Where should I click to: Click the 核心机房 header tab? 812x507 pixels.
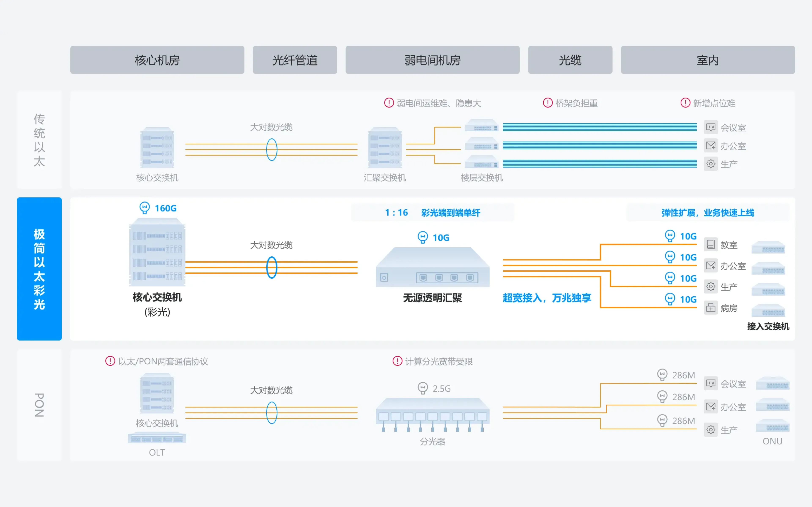(x=157, y=60)
